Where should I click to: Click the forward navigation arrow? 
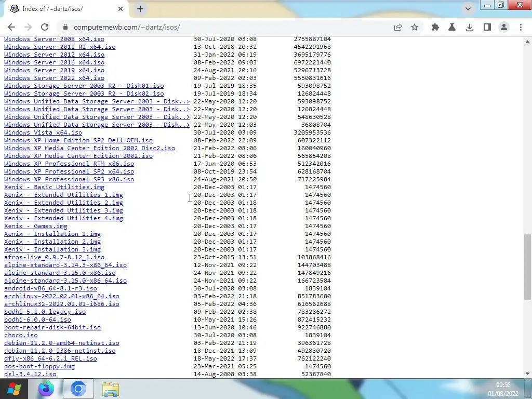point(28,27)
